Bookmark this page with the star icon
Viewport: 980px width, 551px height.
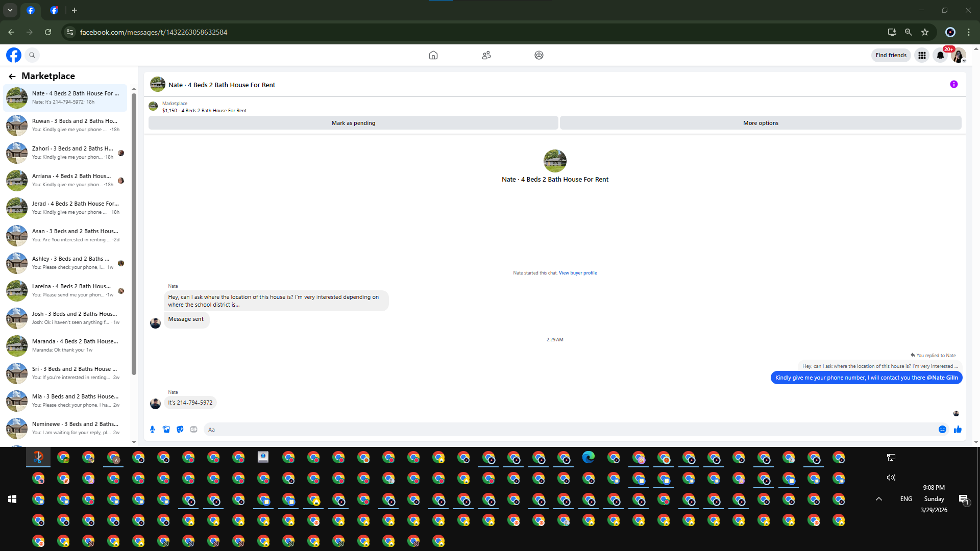[x=925, y=32]
